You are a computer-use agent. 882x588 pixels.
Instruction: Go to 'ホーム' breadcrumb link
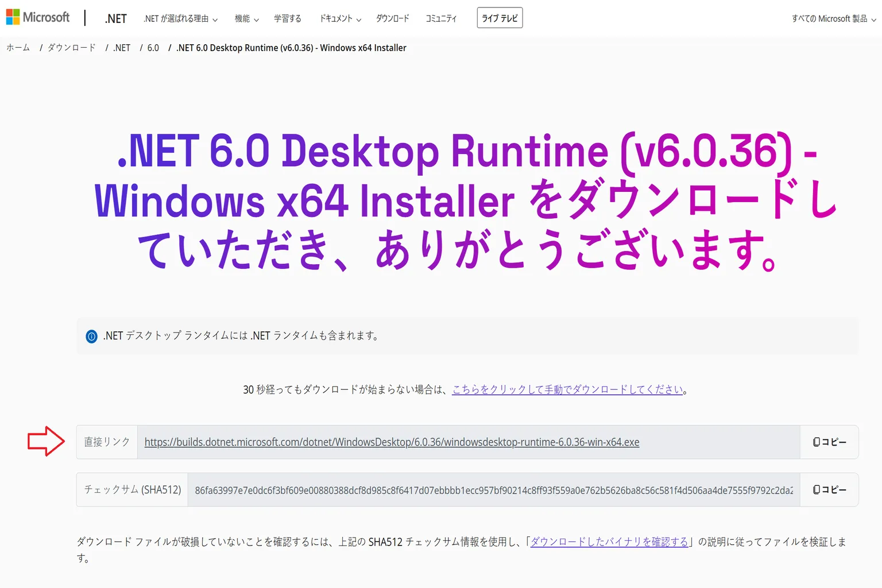click(18, 48)
